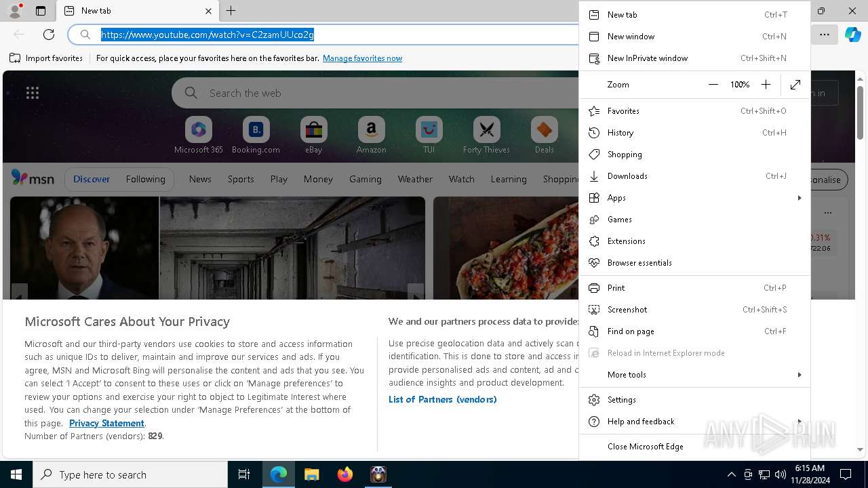Open the Privacy Statement link

106,423
